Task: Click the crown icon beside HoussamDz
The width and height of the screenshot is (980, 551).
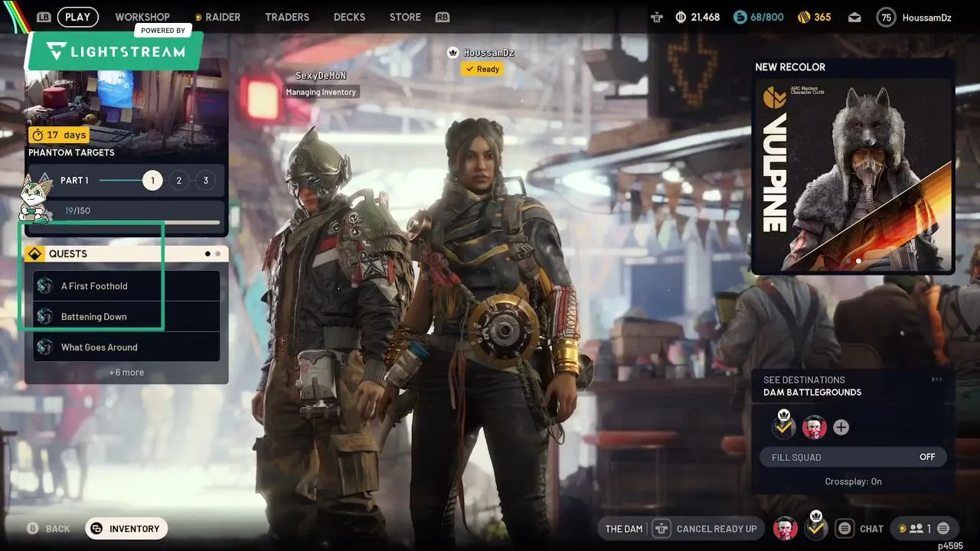Action: pos(453,53)
